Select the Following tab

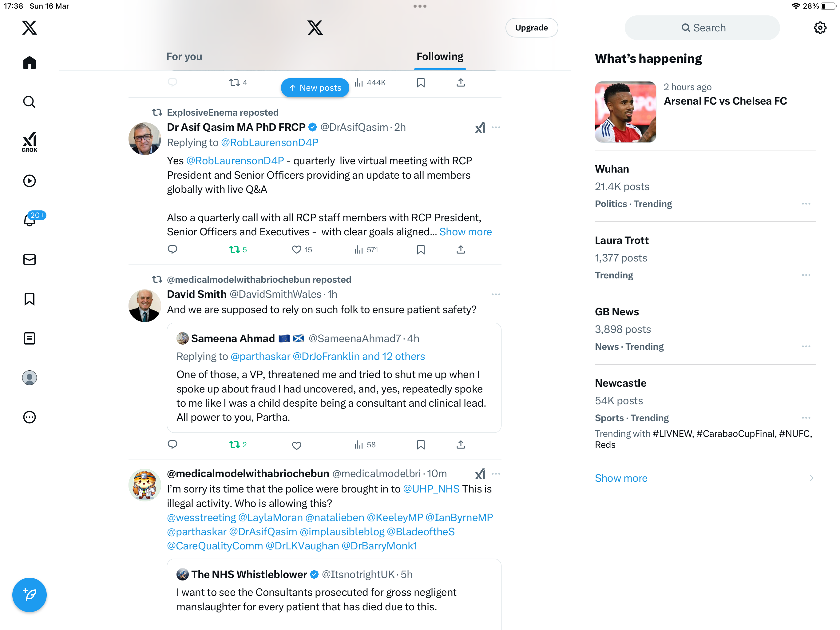pyautogui.click(x=440, y=57)
